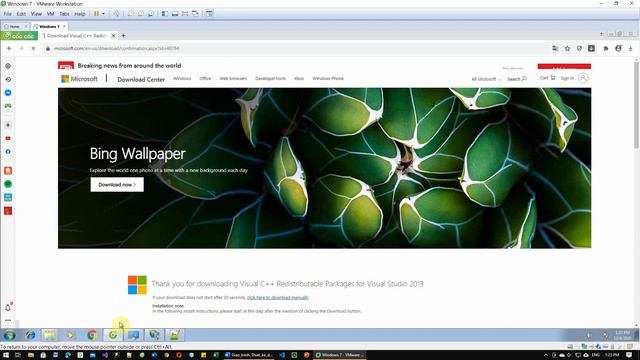Expand the All Microsoft dropdown
The image size is (640, 360).
(486, 79)
